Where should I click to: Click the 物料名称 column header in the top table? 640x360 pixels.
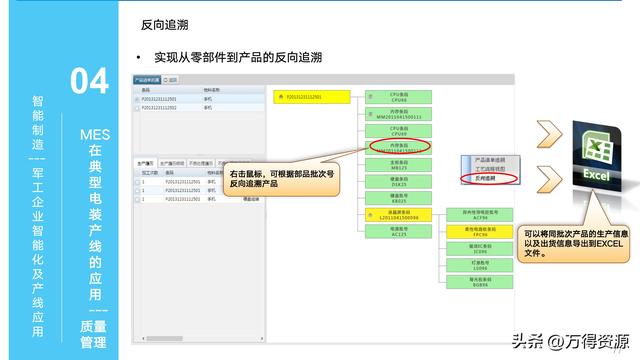(211, 90)
